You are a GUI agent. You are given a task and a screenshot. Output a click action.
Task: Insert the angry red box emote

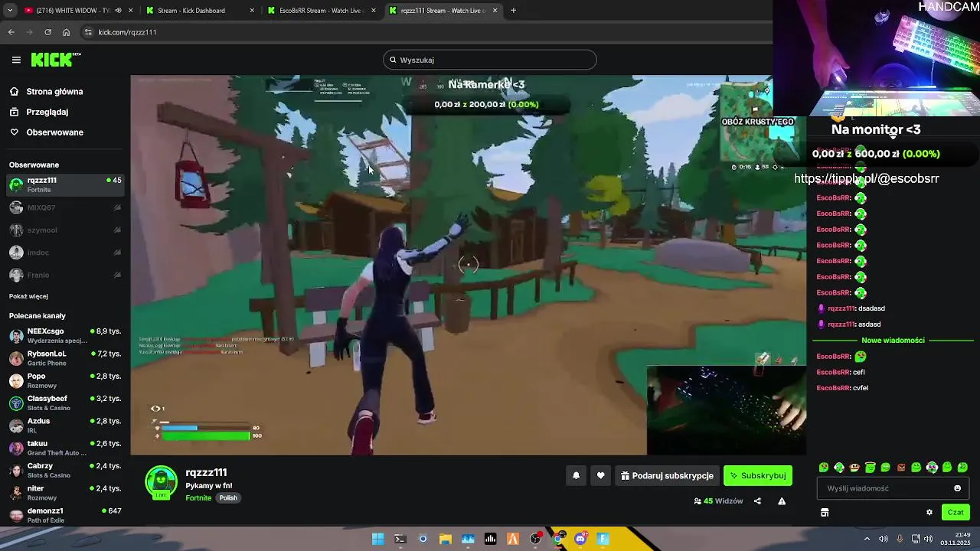[901, 468]
